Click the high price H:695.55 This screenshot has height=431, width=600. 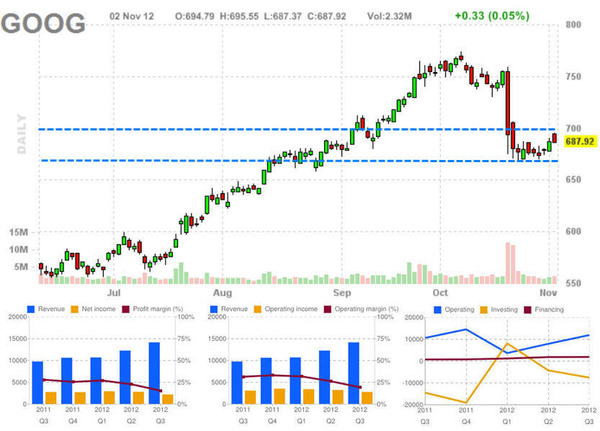(239, 16)
